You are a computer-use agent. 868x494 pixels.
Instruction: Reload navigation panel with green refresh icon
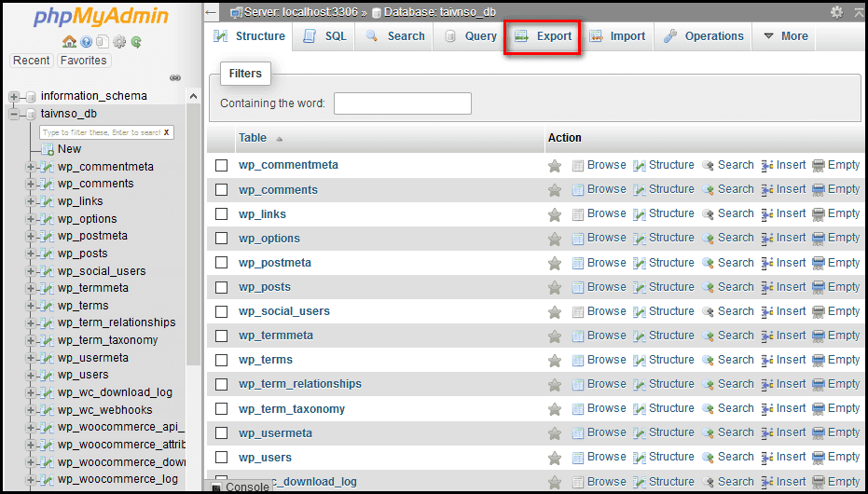click(x=136, y=42)
